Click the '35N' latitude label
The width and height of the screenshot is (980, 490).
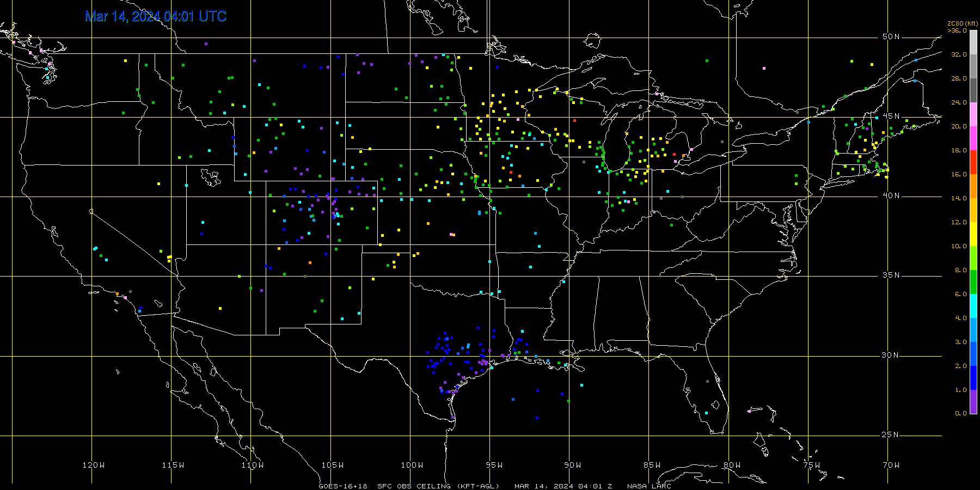pyautogui.click(x=891, y=275)
